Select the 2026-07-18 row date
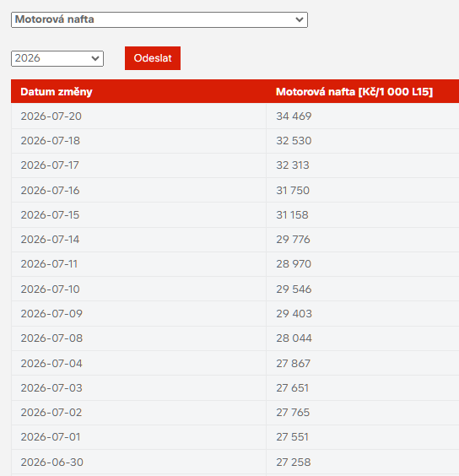Screen dimensions: 459x476 coord(50,141)
